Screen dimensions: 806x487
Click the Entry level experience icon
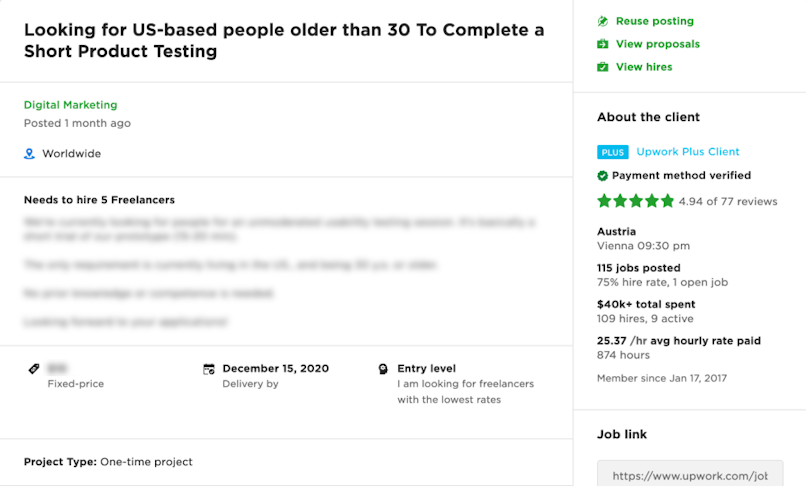tap(383, 369)
